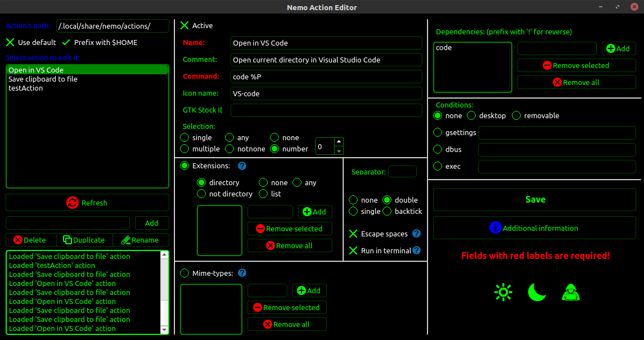The image size is (644, 340).
Task: Disable Escape spaces
Action: pos(353,234)
